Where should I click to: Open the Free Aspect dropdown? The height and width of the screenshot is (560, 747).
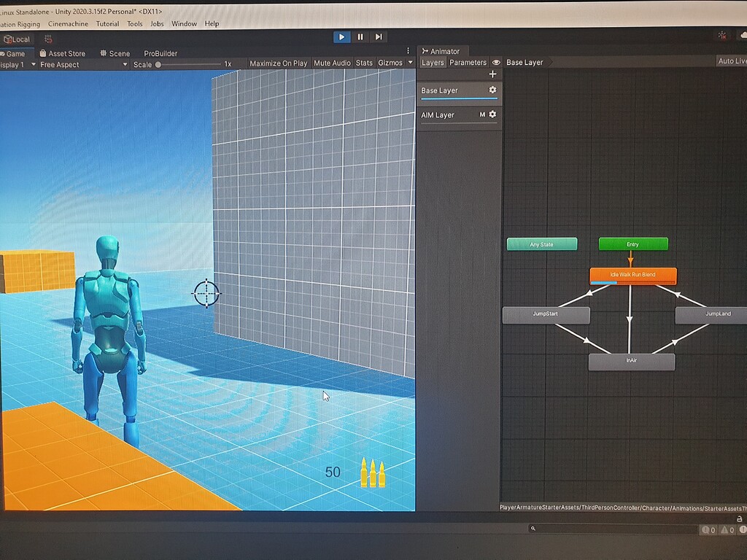[80, 63]
